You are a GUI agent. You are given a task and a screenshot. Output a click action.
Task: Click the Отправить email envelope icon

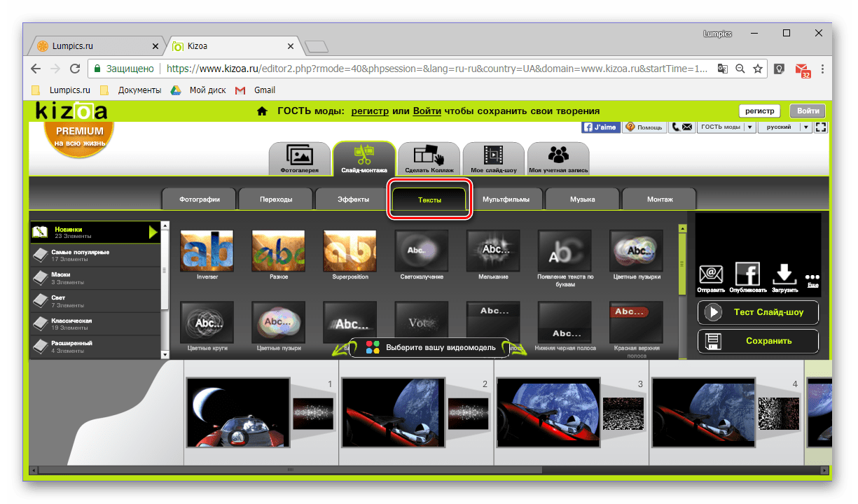[x=711, y=274]
